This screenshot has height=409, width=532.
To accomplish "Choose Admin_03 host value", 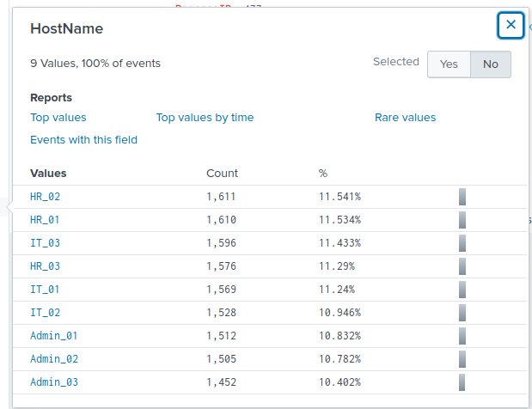I will pyautogui.click(x=53, y=382).
